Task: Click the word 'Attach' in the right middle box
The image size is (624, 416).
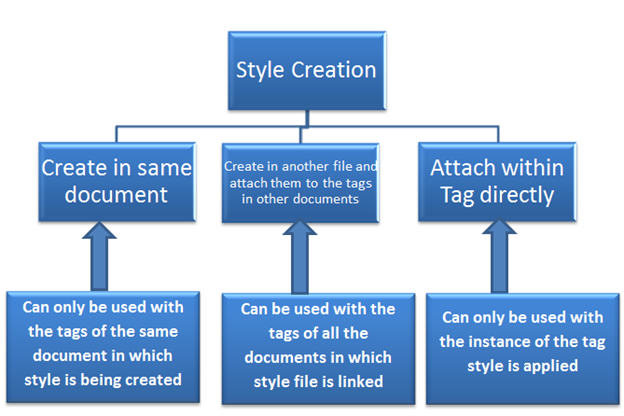Action: (462, 168)
